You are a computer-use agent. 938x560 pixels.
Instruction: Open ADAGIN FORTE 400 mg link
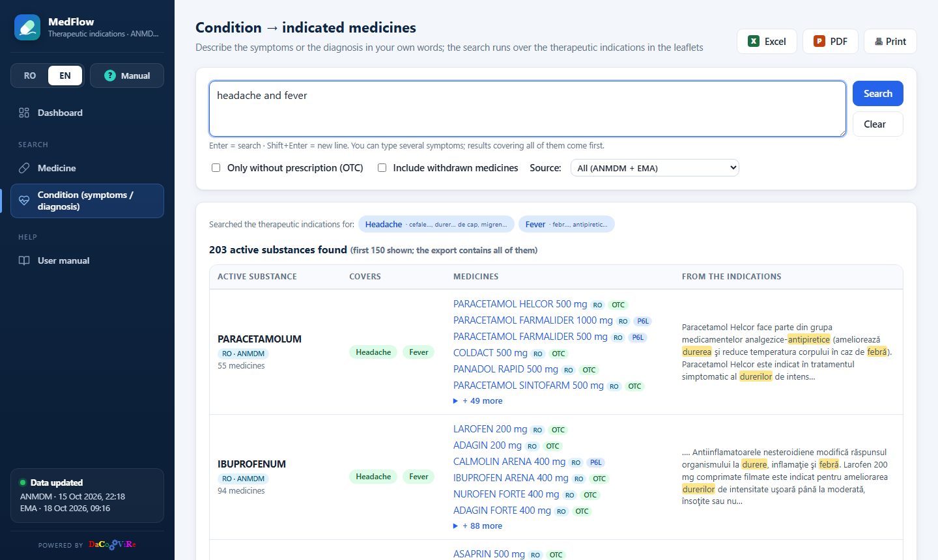[502, 511]
